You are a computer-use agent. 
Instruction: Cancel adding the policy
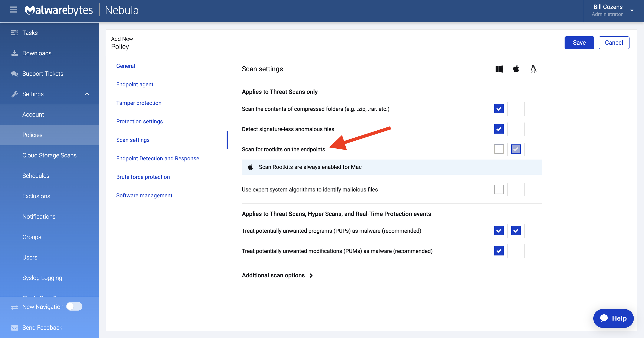click(x=614, y=43)
